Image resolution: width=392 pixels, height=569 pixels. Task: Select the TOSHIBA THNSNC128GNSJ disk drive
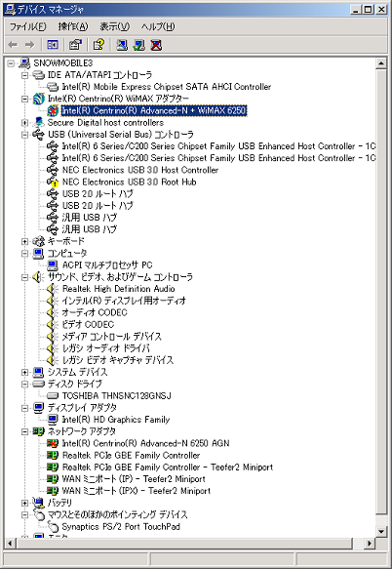click(116, 396)
